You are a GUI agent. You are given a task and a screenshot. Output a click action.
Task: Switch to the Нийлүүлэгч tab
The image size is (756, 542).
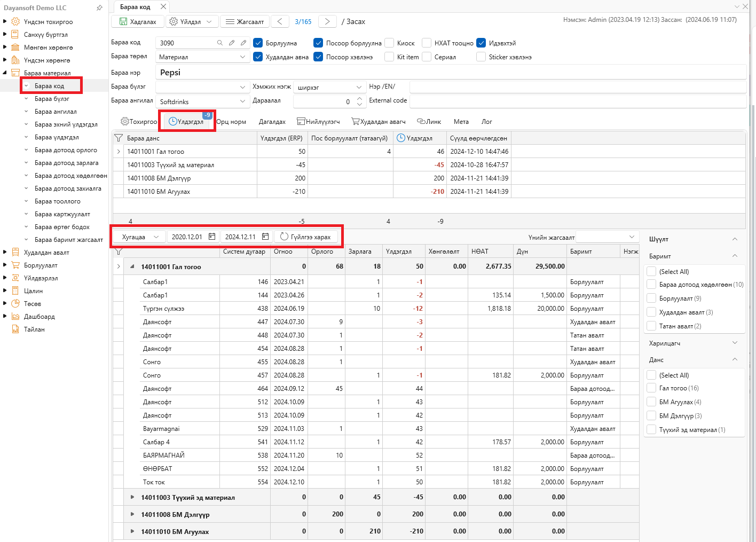point(319,122)
